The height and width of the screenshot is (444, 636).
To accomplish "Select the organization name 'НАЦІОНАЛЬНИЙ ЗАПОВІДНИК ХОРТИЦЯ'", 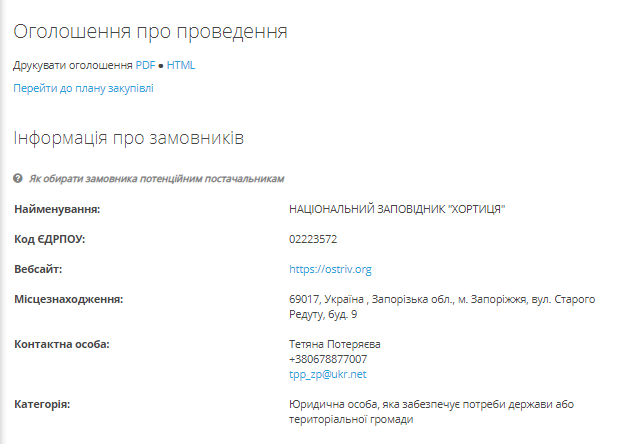I will pos(397,209).
